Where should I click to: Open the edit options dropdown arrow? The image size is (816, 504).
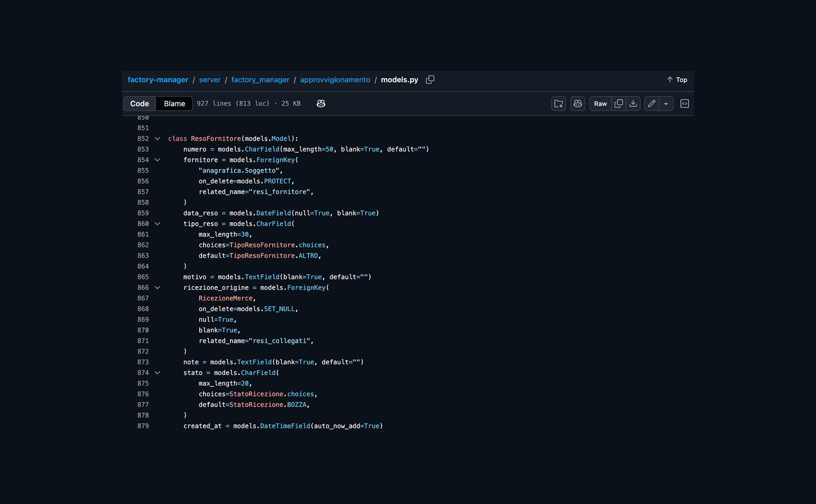click(x=666, y=104)
